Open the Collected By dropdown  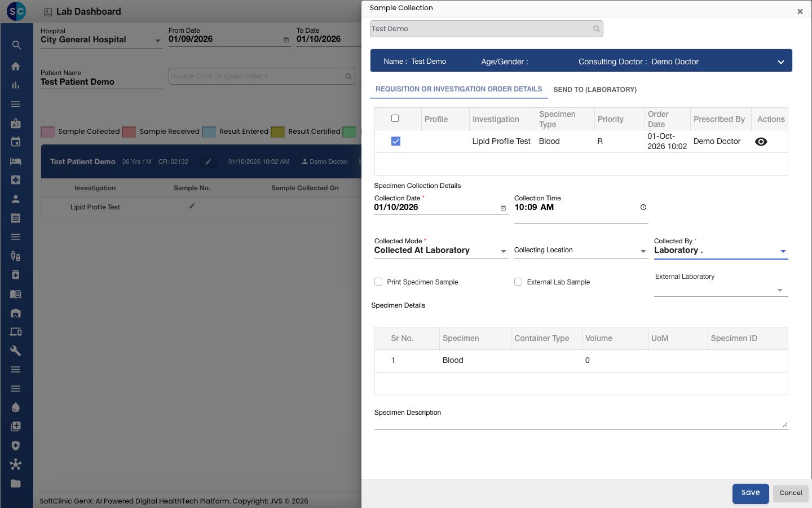pyautogui.click(x=721, y=251)
